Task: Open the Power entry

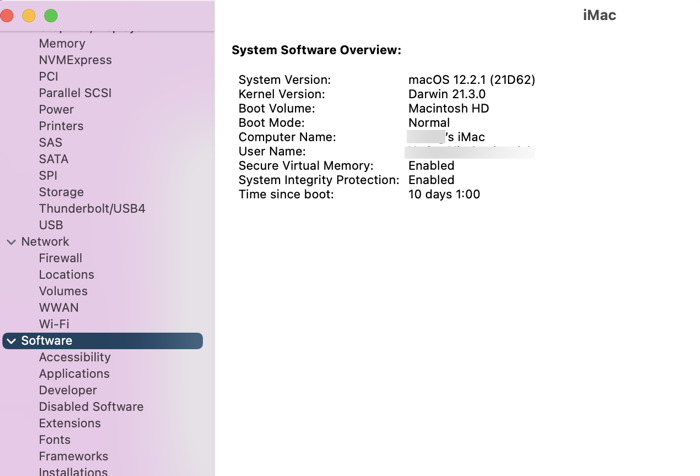Action: pos(56,109)
